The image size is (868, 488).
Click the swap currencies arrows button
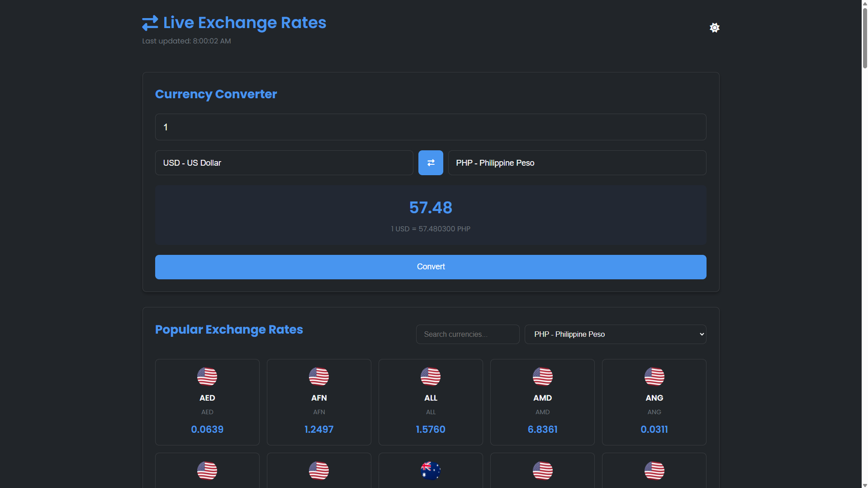pyautogui.click(x=431, y=163)
